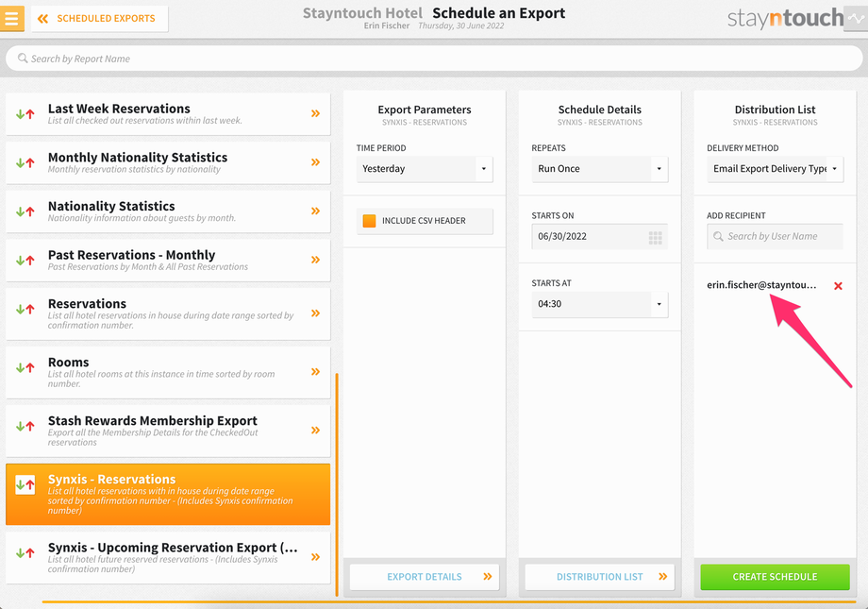The image size is (868, 609).
Task: Toggle the Include CSV Header checkbox
Action: click(369, 221)
